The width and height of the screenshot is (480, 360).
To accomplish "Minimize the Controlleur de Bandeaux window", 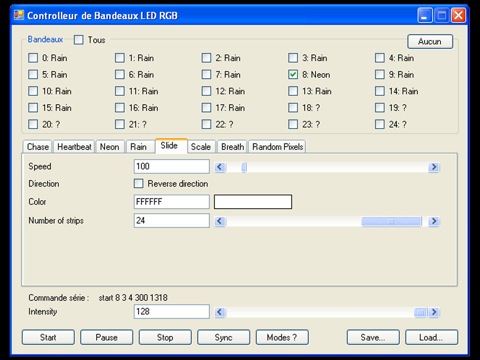I will 425,16.
